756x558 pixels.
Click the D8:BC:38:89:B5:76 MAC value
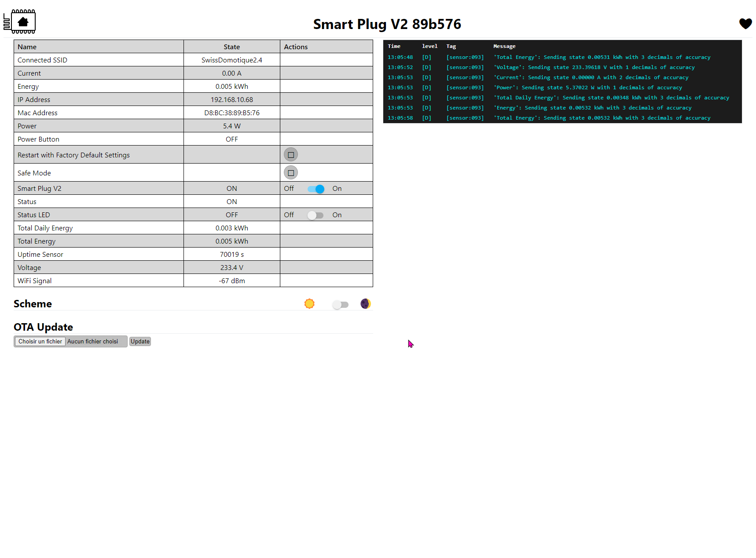[x=232, y=113]
